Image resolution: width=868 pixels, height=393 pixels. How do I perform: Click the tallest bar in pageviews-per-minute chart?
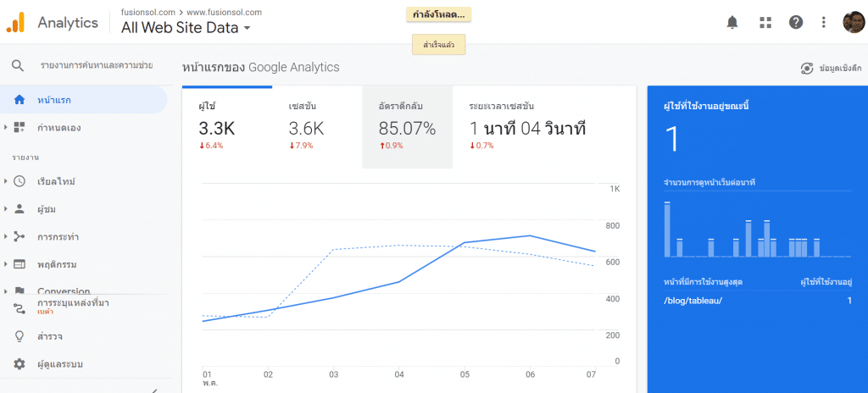click(x=667, y=230)
